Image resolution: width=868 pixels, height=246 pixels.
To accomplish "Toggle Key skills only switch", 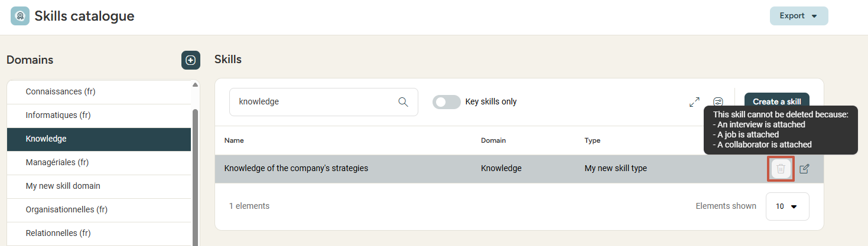I will [x=446, y=102].
